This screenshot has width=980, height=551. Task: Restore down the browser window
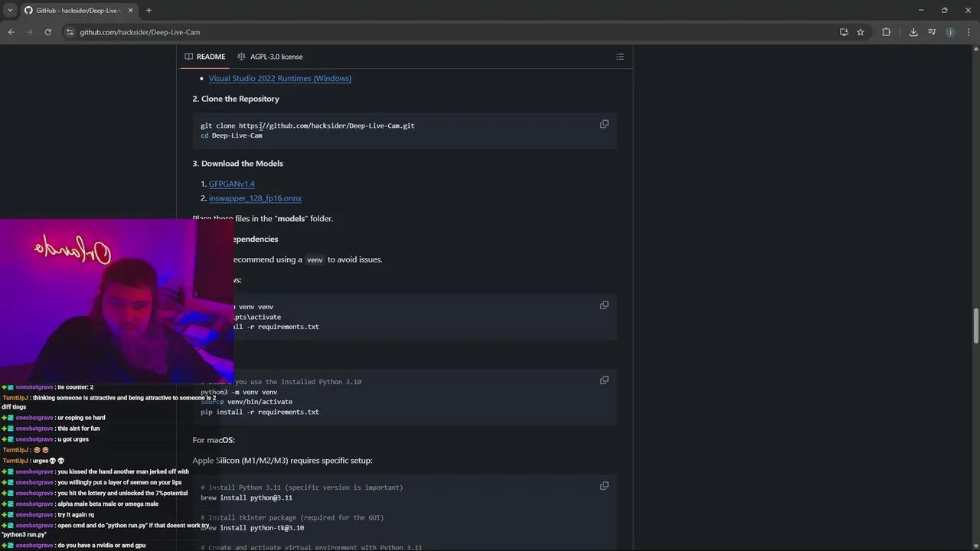coord(945,10)
